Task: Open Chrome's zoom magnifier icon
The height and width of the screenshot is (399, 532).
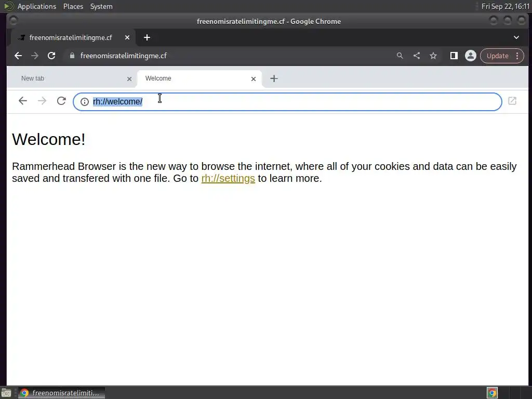Action: click(x=400, y=56)
